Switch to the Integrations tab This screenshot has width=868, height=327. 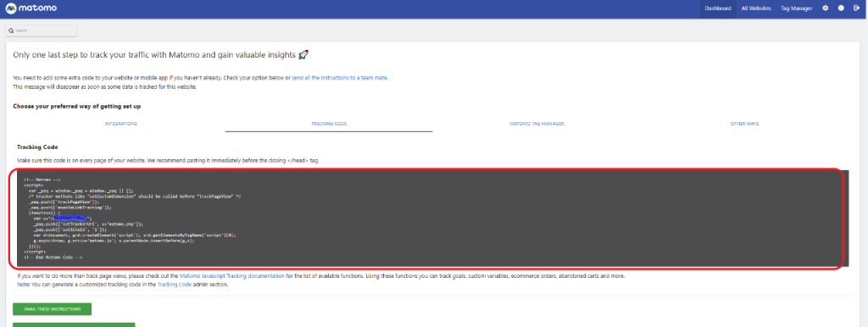[x=120, y=124]
